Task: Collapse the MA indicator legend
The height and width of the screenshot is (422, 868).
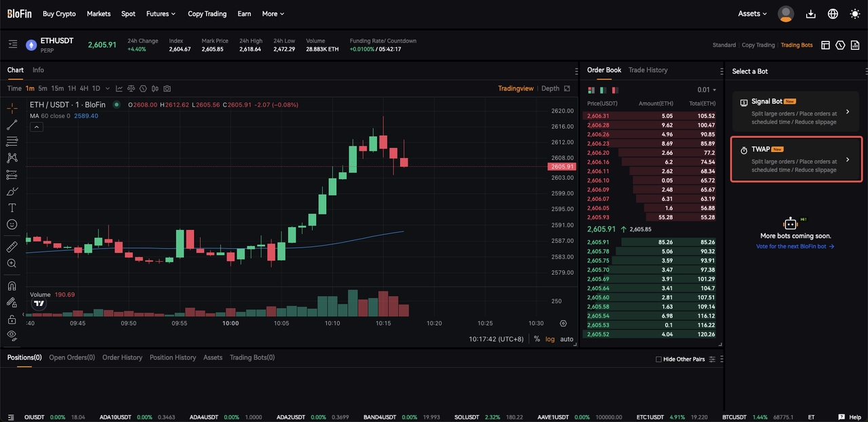Action: (37, 127)
